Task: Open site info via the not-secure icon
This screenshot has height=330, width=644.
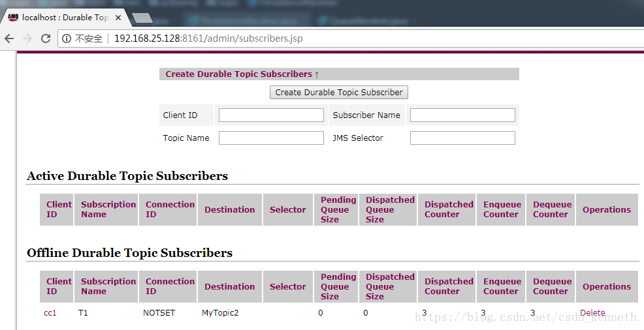Action: (67, 38)
